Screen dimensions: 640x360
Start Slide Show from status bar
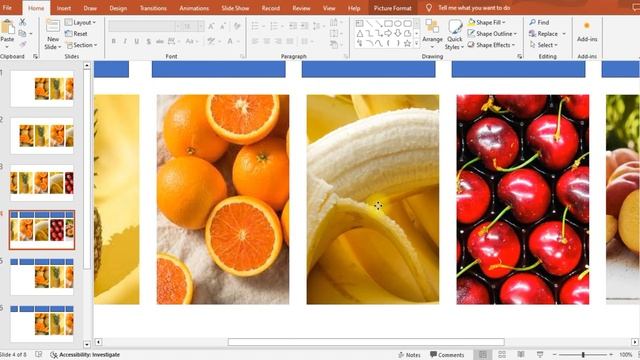tap(540, 354)
